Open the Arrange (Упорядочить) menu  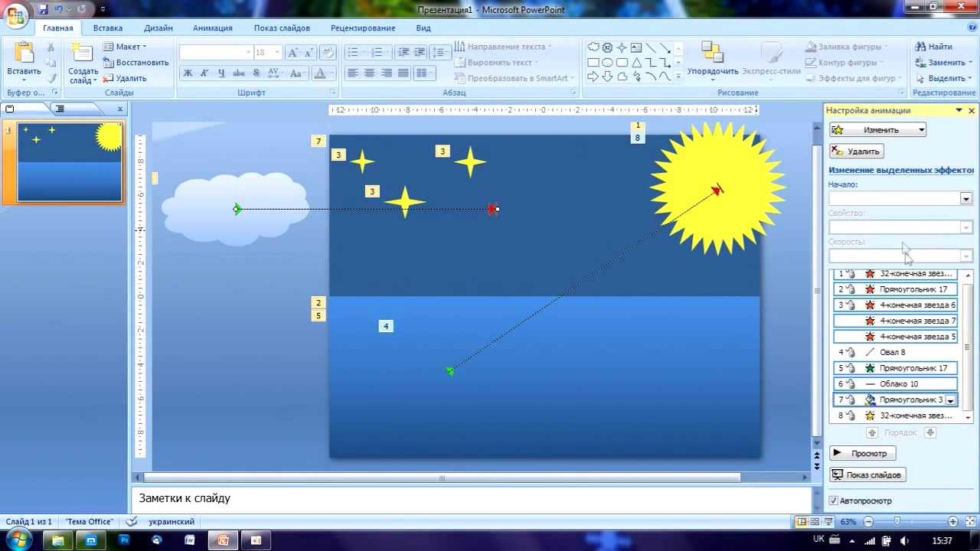712,60
